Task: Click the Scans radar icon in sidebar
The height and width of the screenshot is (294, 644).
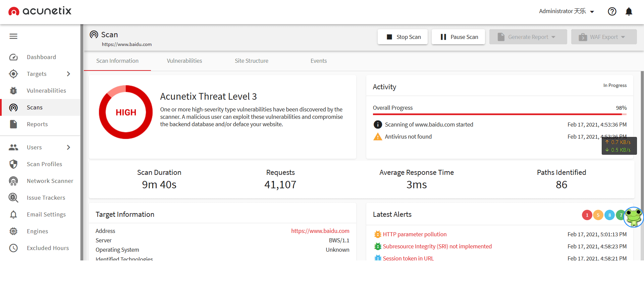Action: (x=13, y=107)
